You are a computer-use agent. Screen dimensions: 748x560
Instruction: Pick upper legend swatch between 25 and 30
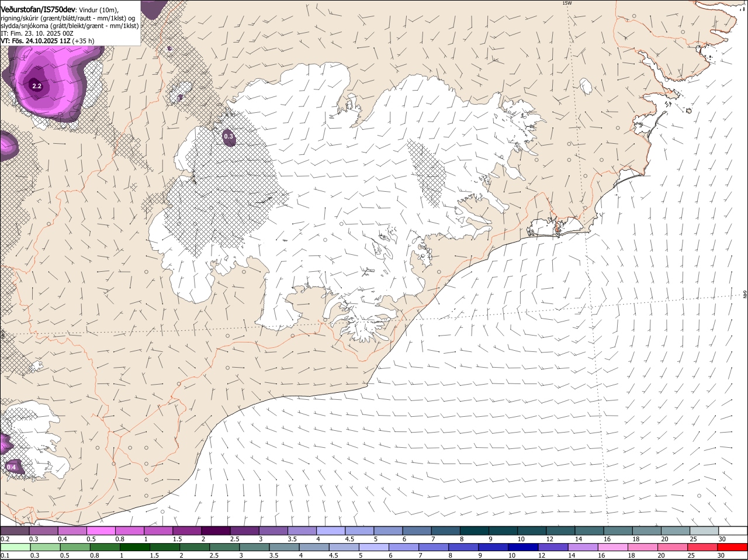(x=705, y=531)
